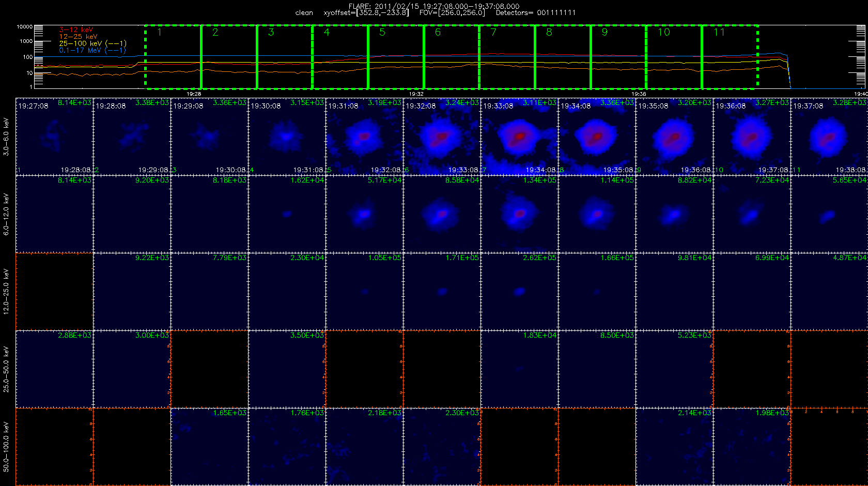The height and width of the screenshot is (486, 868).
Task: Click the 25.0-50.0 keV row label
Action: coord(6,369)
